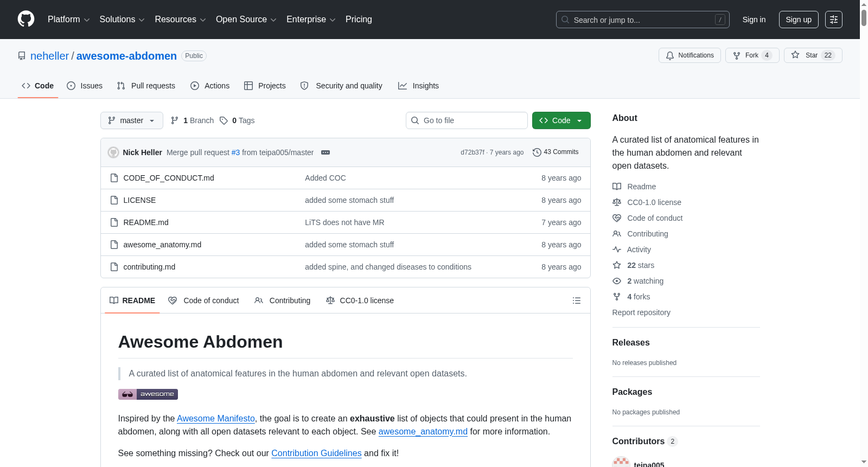Screen dimensions: 868x467
Task: Click the repository icon before neheller
Action: click(22, 56)
